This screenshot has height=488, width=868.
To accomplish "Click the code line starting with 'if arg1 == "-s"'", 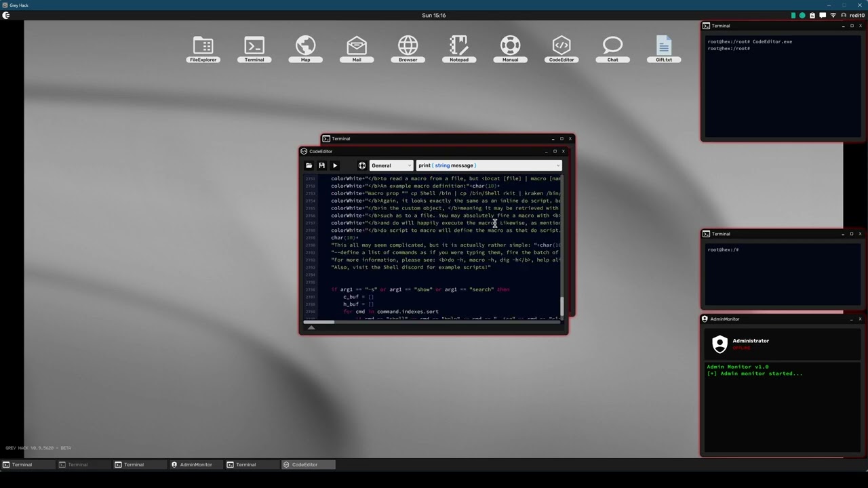I will click(420, 289).
